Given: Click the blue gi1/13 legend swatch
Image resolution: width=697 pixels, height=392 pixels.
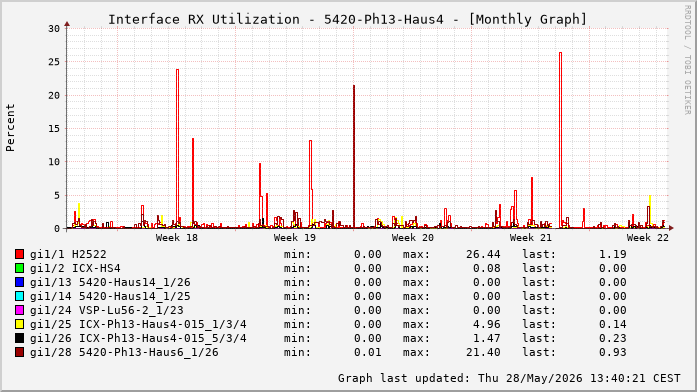Looking at the screenshot, I should click(x=19, y=282).
